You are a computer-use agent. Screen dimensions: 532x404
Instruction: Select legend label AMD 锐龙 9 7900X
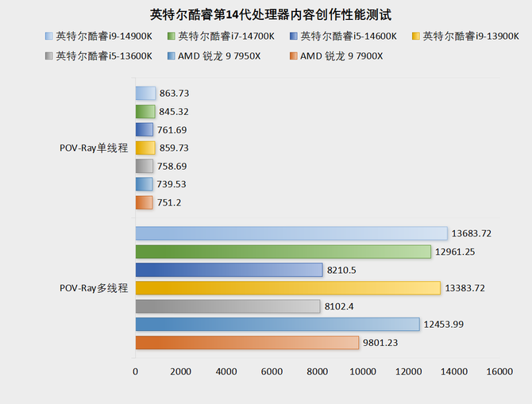[341, 56]
